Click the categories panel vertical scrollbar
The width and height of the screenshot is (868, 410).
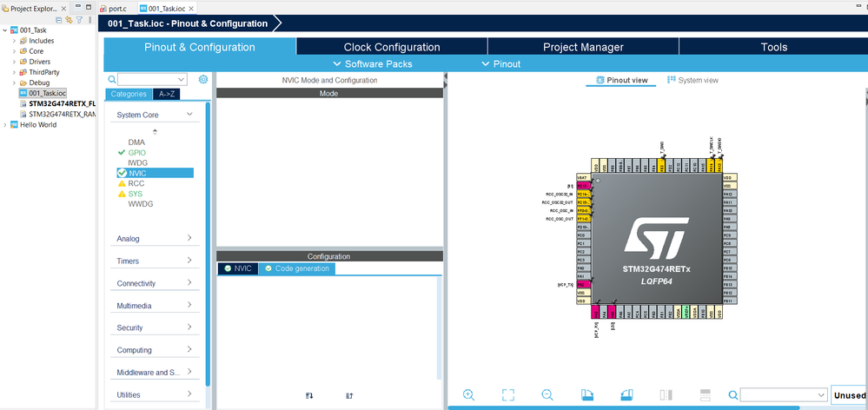(208, 243)
